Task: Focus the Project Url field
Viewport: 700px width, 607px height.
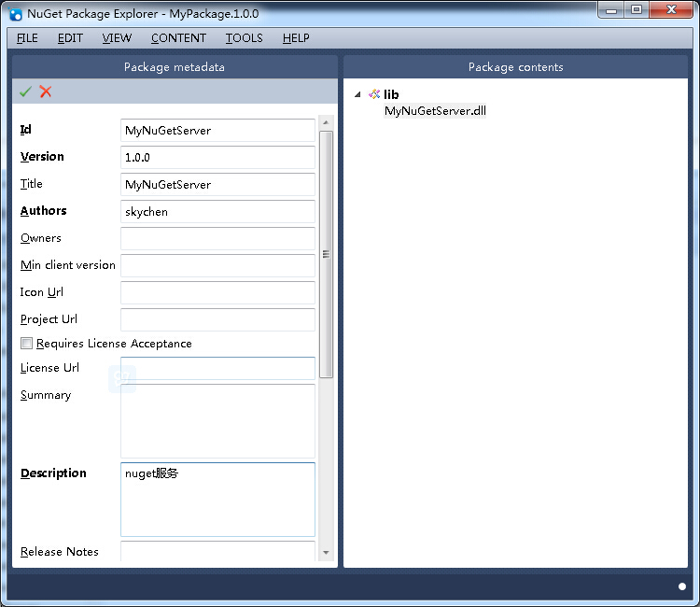Action: click(217, 319)
